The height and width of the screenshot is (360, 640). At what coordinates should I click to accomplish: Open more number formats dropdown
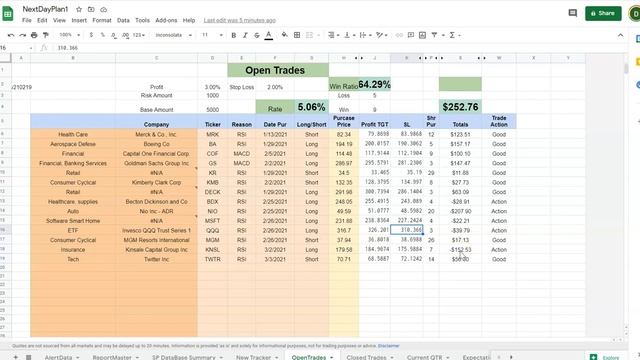pyautogui.click(x=139, y=36)
